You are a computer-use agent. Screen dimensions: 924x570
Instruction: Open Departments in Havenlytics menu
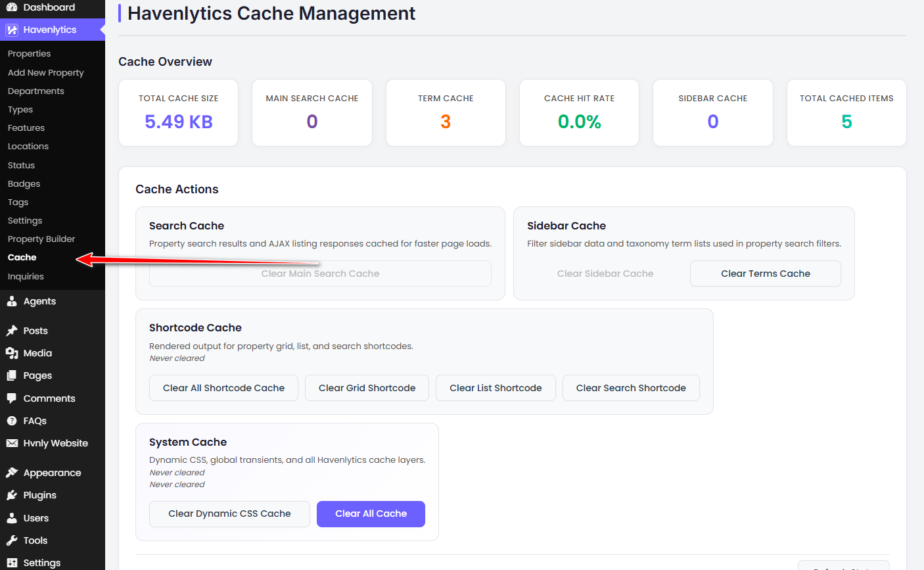click(36, 91)
